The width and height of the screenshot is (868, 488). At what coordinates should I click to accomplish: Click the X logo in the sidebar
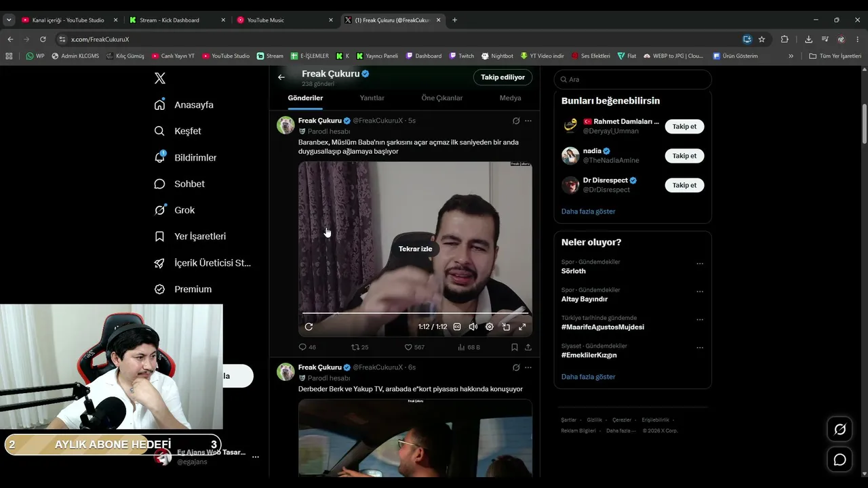(160, 79)
